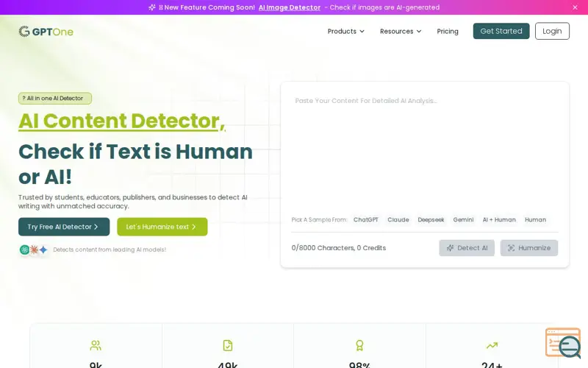The height and width of the screenshot is (368, 588).
Task: Close the announcement banner
Action: (x=575, y=7)
